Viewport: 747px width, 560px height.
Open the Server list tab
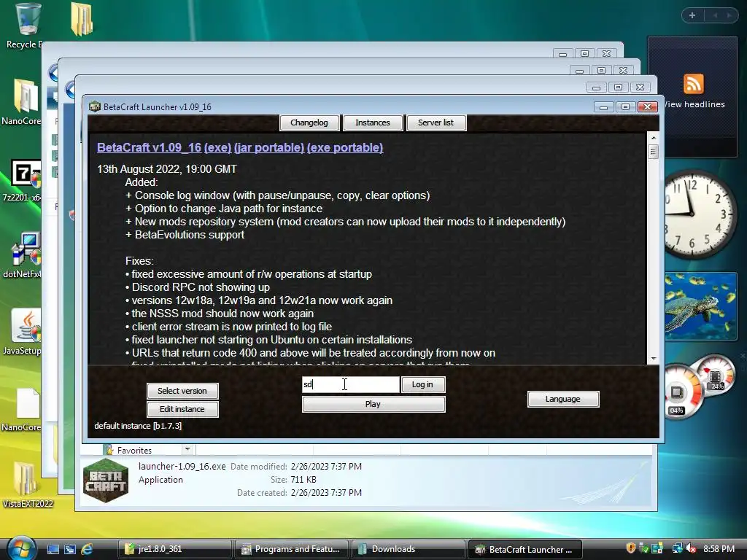(436, 122)
